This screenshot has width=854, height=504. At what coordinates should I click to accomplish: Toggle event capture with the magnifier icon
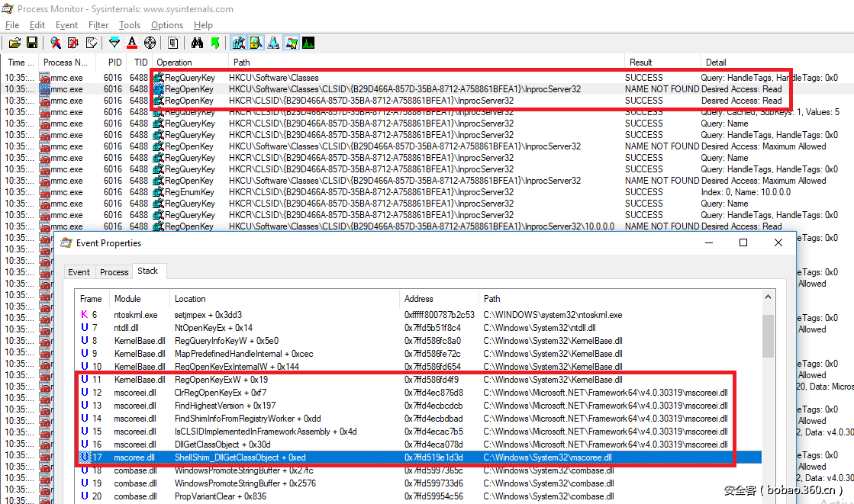[x=56, y=43]
